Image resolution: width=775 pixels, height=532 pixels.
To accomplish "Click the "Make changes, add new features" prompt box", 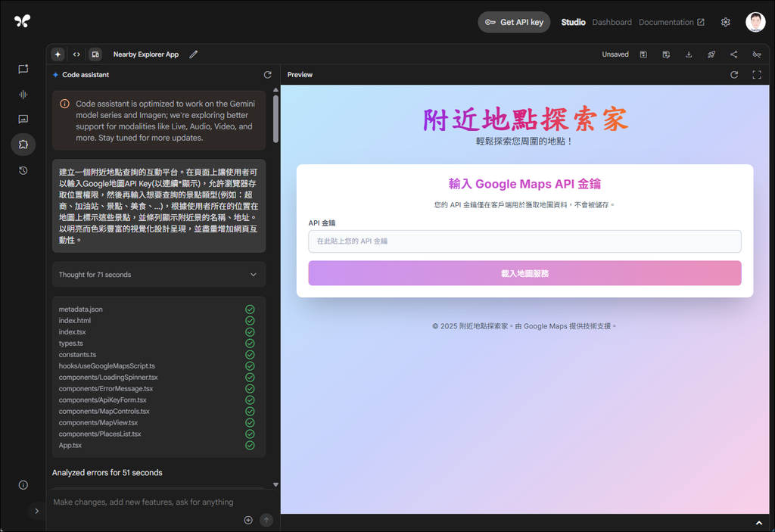I will click(143, 502).
